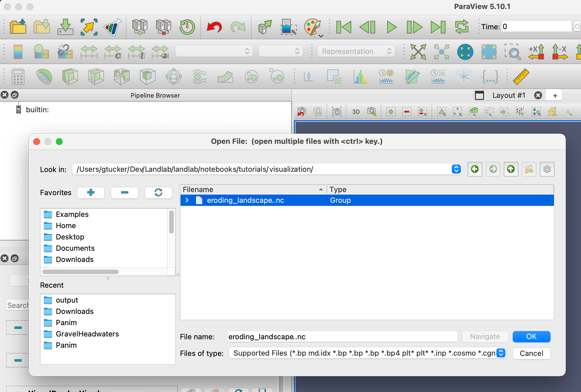Select the Ruler measurement tool
The width and height of the screenshot is (581, 392).
521,76
